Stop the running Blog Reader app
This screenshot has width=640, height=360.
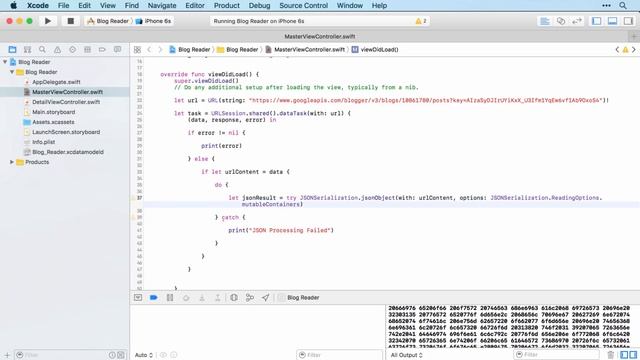click(x=71, y=21)
